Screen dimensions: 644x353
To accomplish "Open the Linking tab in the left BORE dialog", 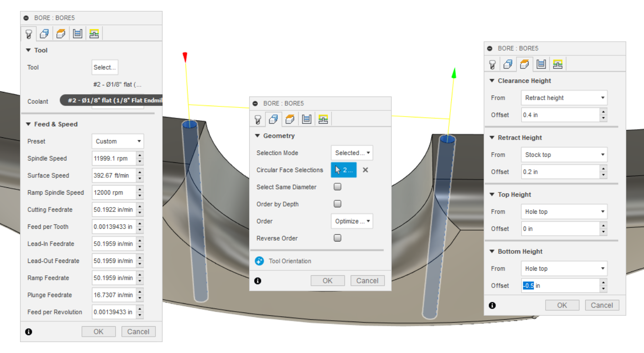I will click(94, 33).
